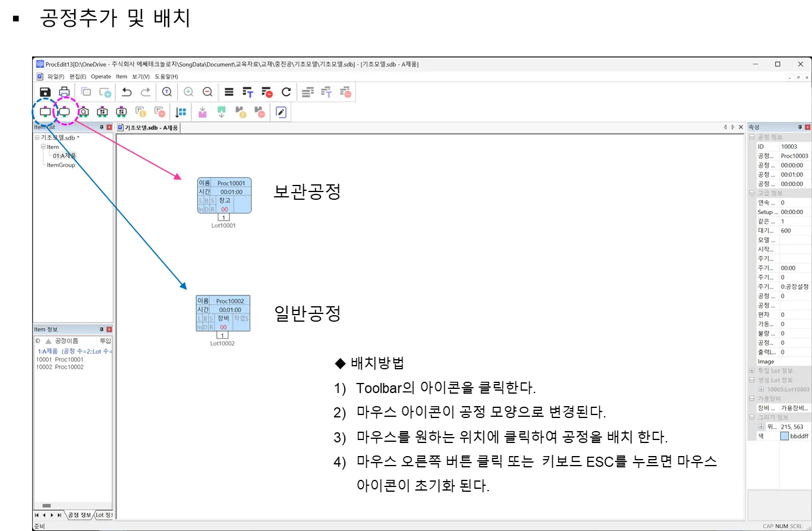The width and height of the screenshot is (812, 531).
Task: Collapse the 고급 정보 property group
Action: pos(752,193)
